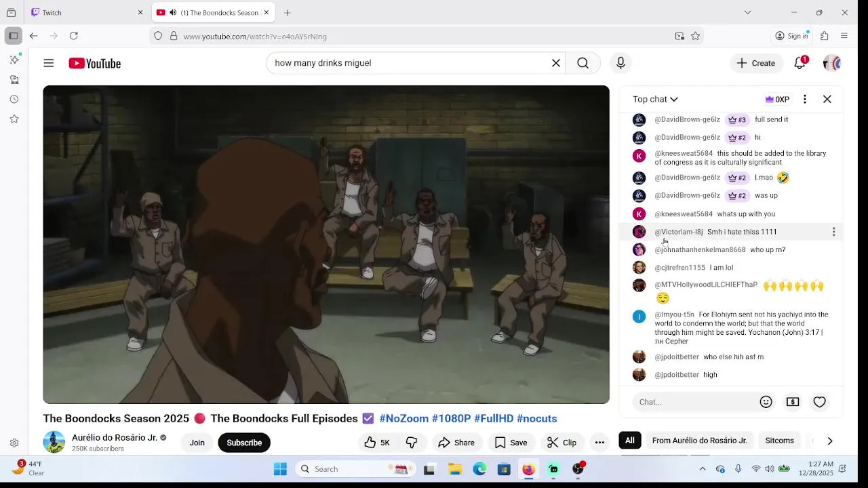Bookmark this page with star icon
Screen dimensions: 868x488
pos(696,36)
